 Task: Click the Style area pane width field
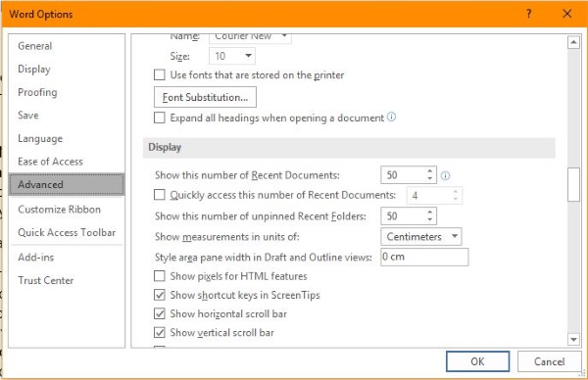click(424, 257)
